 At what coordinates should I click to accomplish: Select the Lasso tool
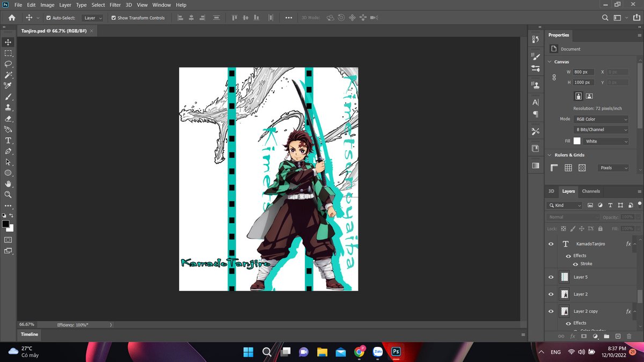tap(8, 64)
